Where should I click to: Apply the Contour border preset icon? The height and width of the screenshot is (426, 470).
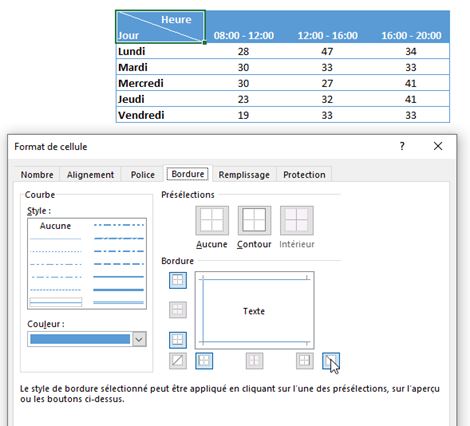(254, 220)
